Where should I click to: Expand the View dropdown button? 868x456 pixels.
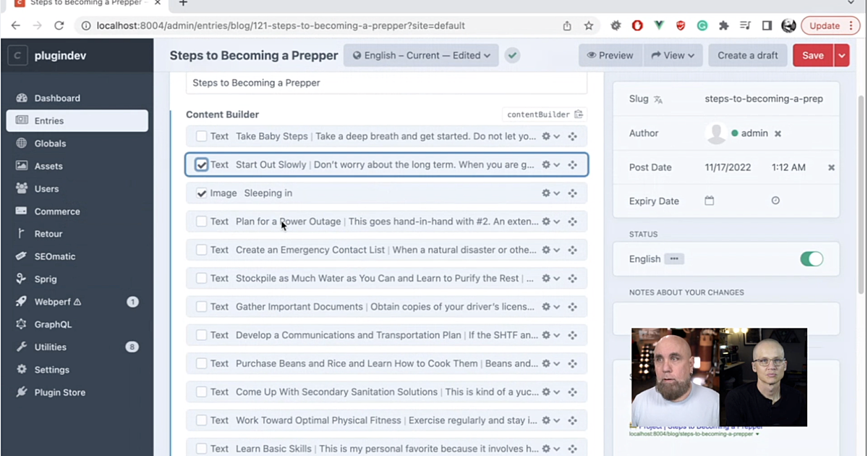[673, 55]
